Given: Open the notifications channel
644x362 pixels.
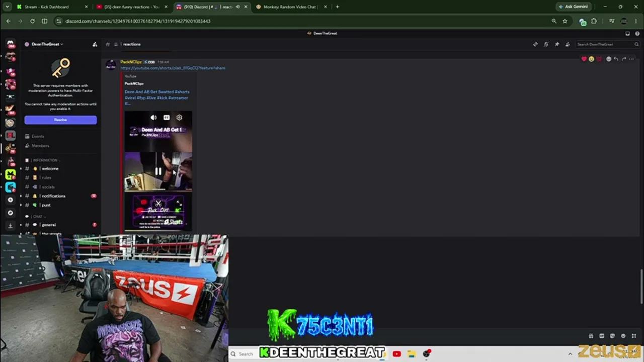Looking at the screenshot, I should (x=59, y=196).
